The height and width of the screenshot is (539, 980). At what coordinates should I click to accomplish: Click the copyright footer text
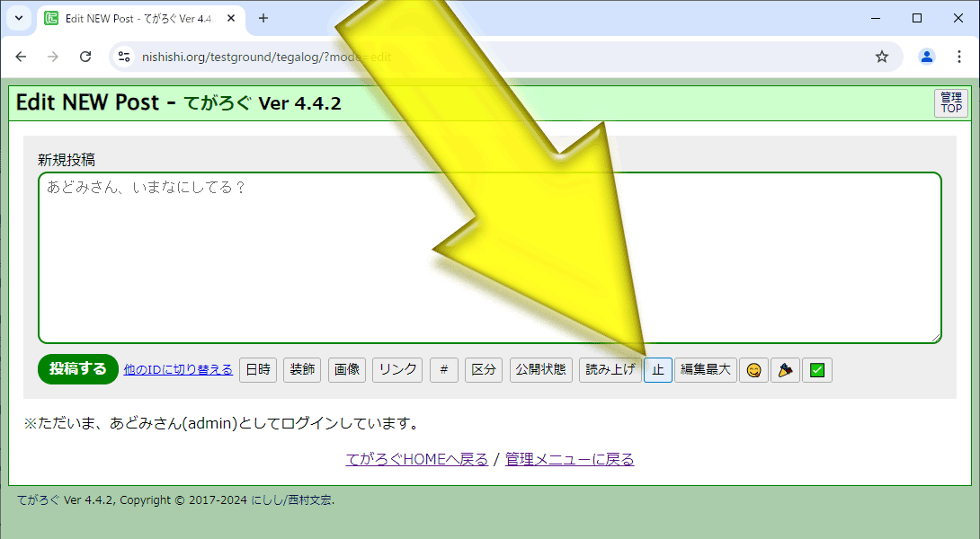click(175, 500)
